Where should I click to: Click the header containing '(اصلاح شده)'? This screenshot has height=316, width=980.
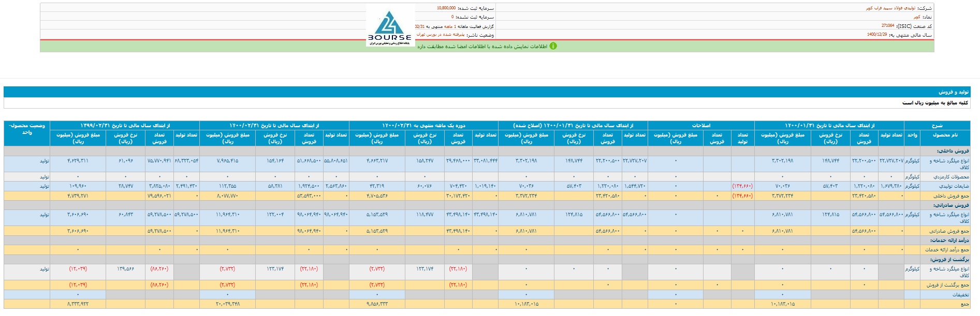(x=573, y=126)
